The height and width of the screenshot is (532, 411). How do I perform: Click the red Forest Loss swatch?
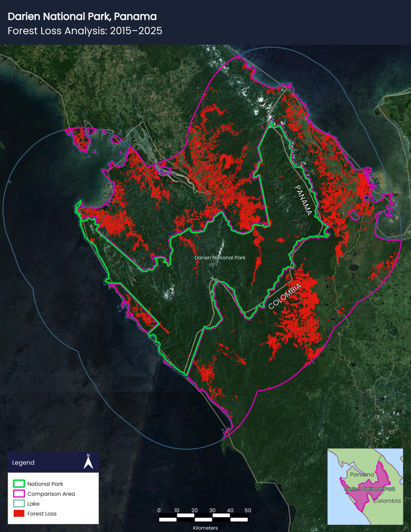coord(19,513)
